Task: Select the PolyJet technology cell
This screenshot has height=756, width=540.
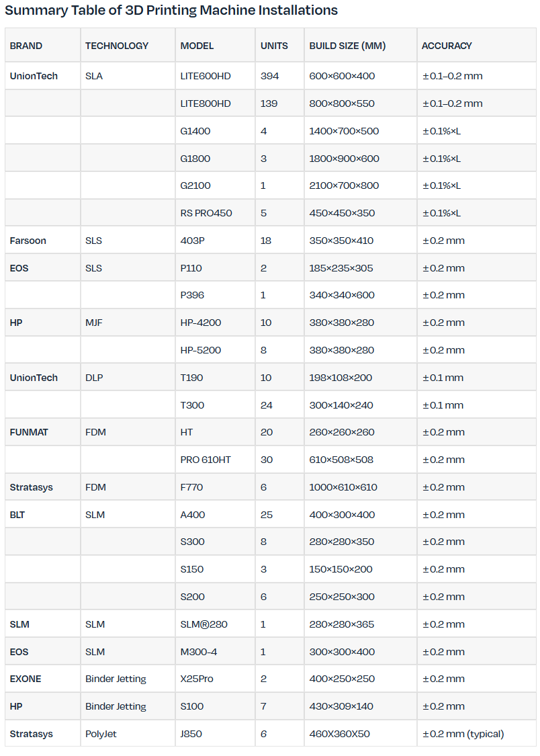Action: [x=101, y=734]
